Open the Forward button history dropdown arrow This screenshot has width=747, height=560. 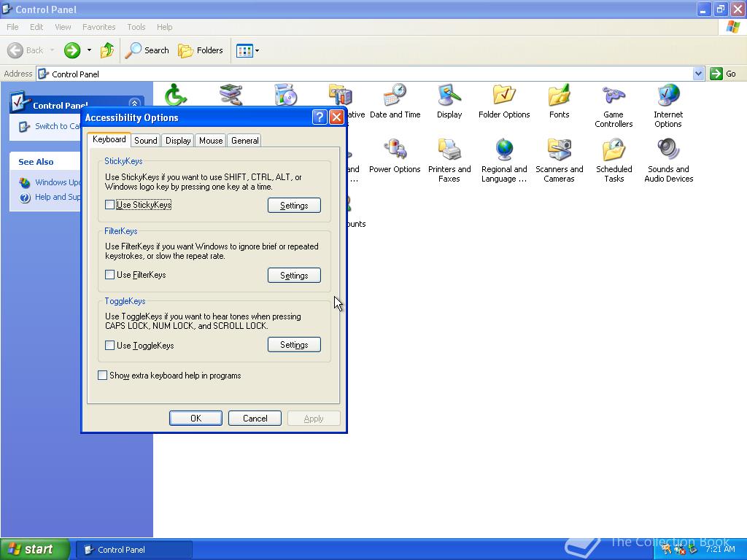(x=89, y=50)
